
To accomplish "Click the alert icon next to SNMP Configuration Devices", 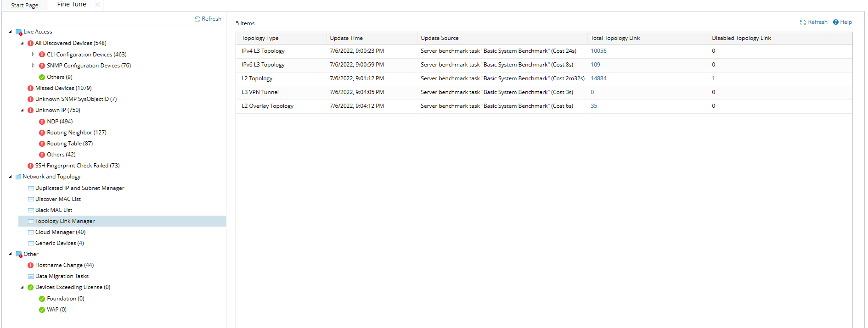I will click(x=42, y=66).
